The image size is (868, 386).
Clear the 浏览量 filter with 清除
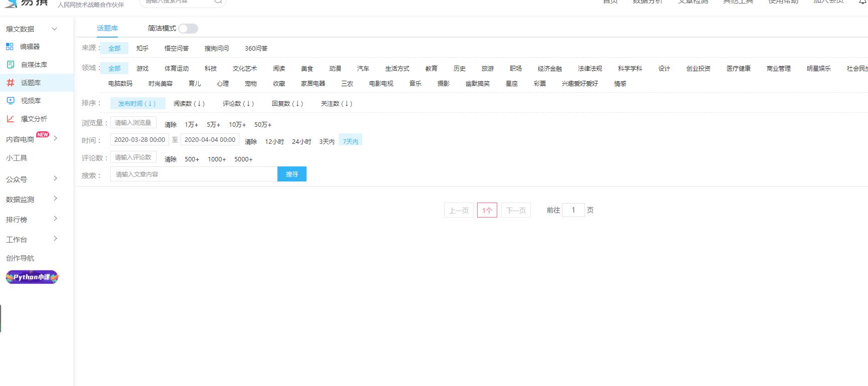pyautogui.click(x=171, y=125)
